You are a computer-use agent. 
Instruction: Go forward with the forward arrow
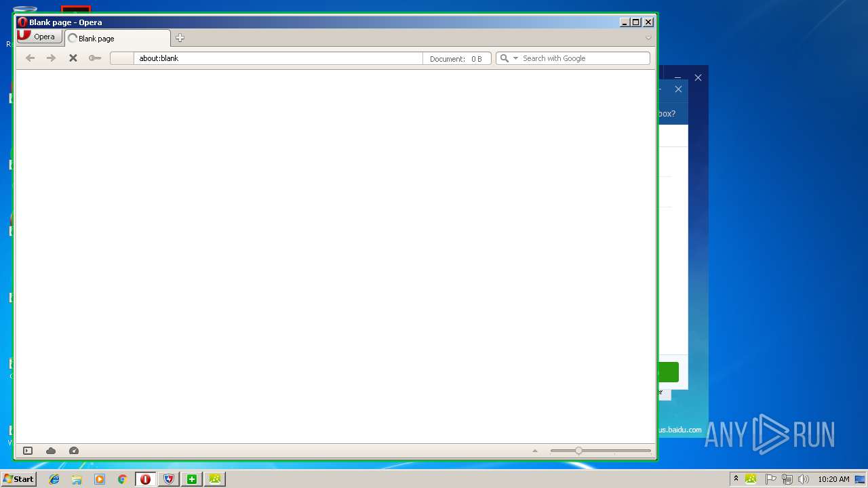[x=51, y=58]
